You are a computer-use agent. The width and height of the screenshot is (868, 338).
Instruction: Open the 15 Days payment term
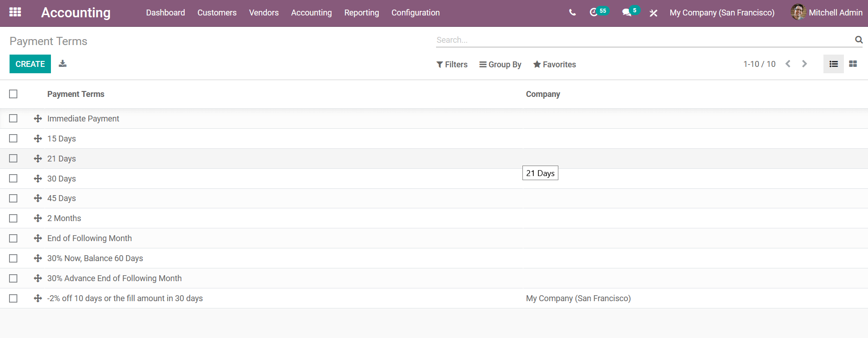pos(61,139)
